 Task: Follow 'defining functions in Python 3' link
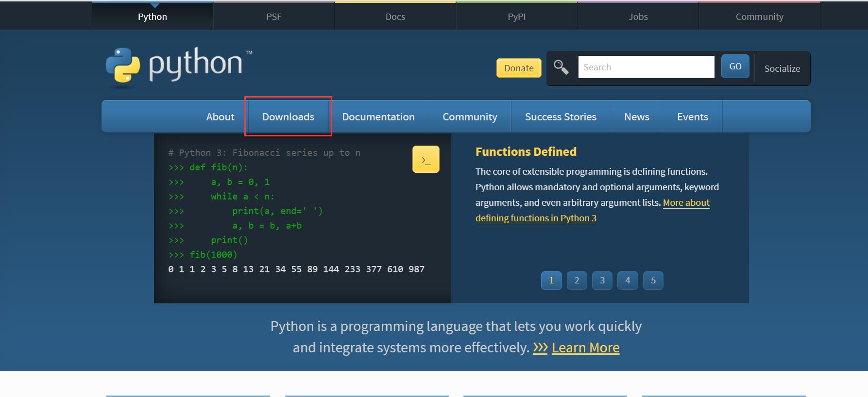[x=536, y=218]
